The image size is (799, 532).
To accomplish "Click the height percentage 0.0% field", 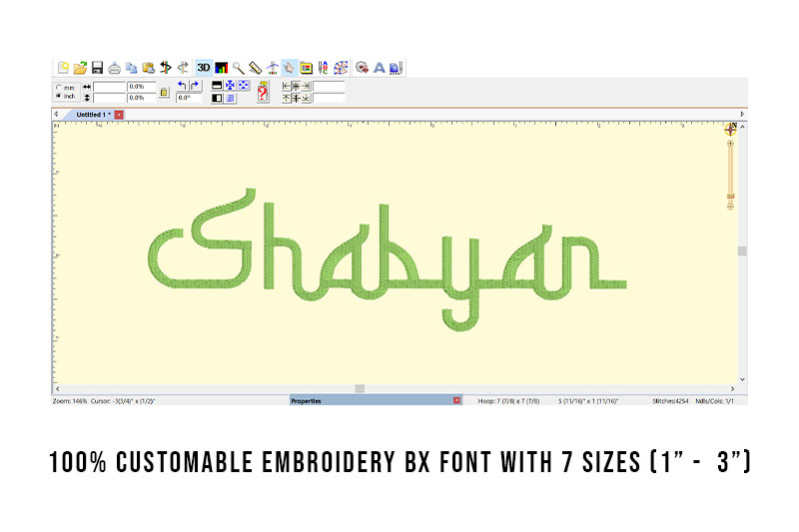I will (141, 98).
